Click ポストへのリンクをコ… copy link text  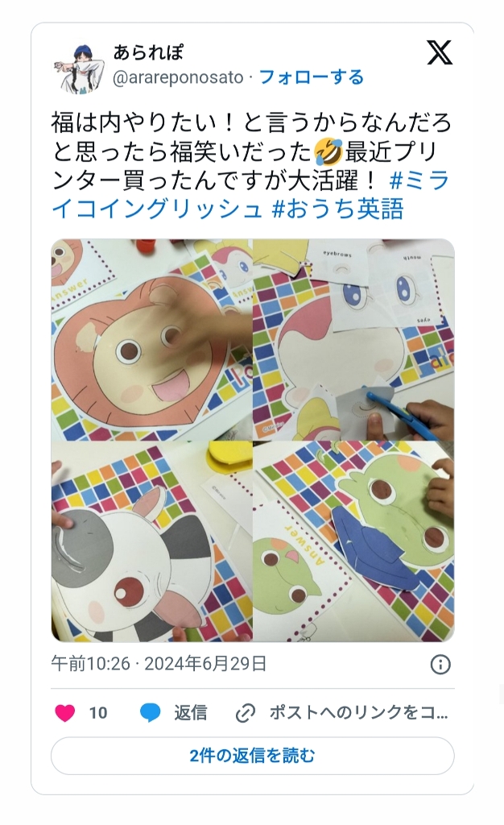coord(358,713)
